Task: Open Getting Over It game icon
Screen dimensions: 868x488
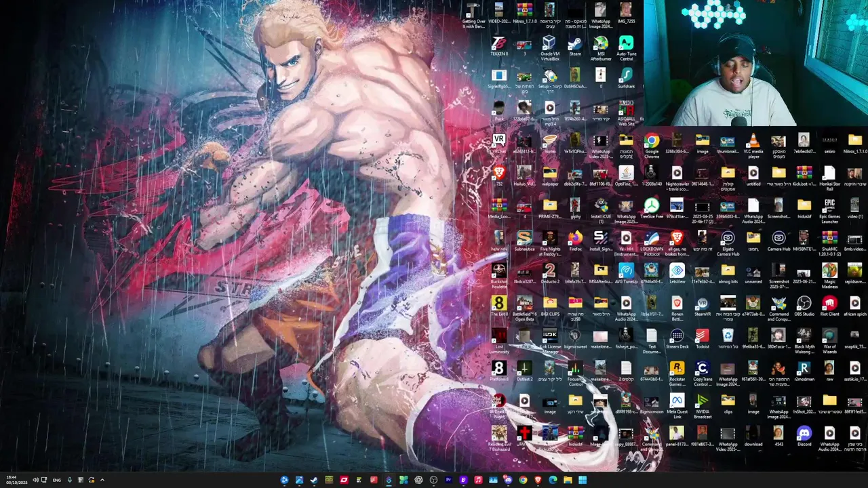Action: (473, 15)
